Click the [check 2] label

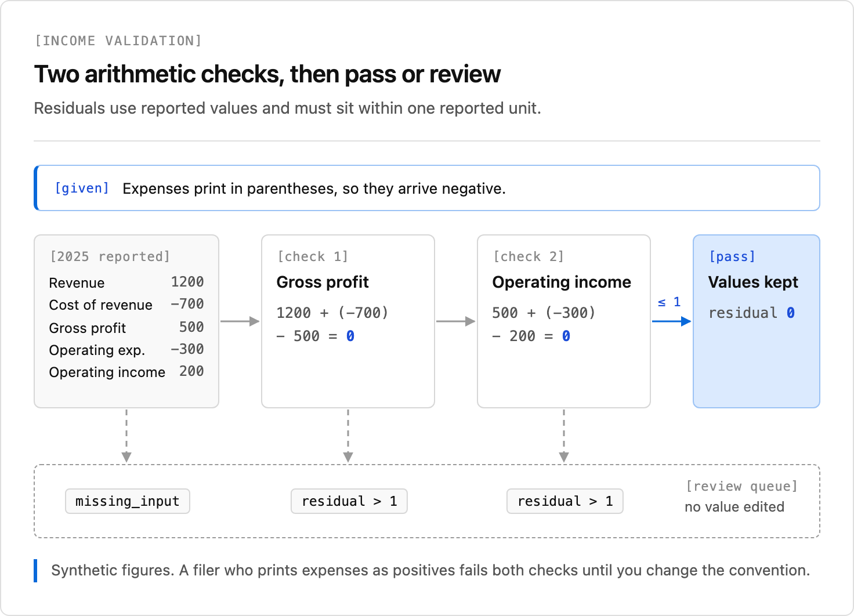point(529,256)
